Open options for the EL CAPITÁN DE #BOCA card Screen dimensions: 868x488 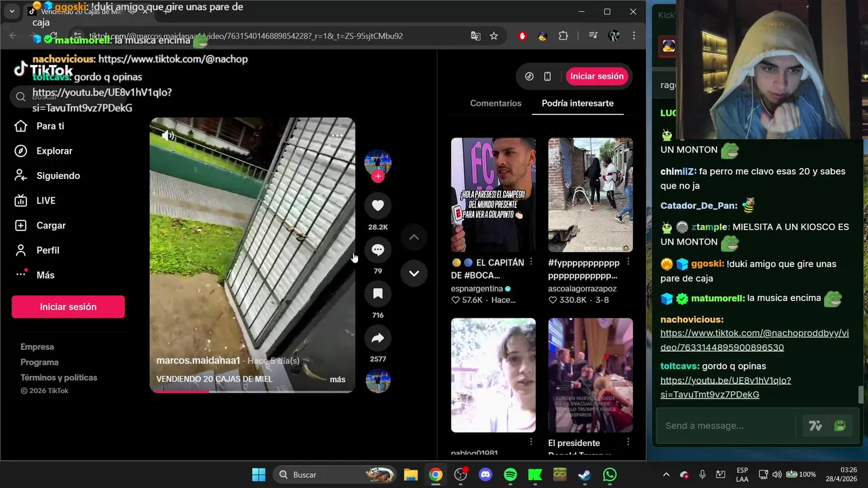click(531, 262)
